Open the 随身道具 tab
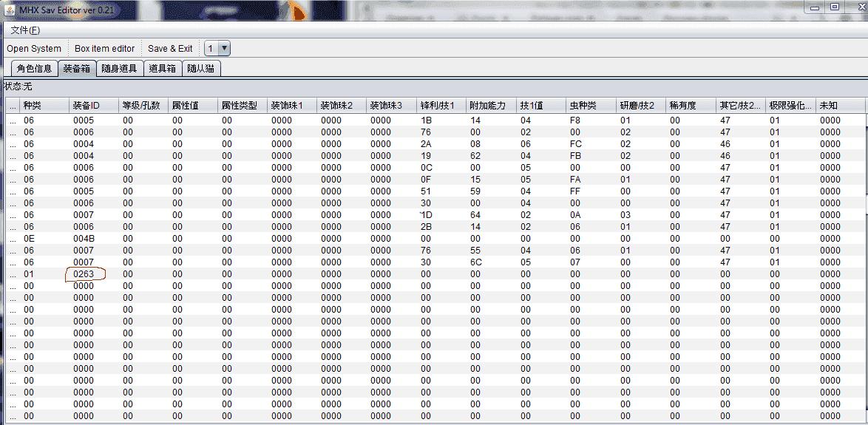The image size is (868, 425). (120, 69)
